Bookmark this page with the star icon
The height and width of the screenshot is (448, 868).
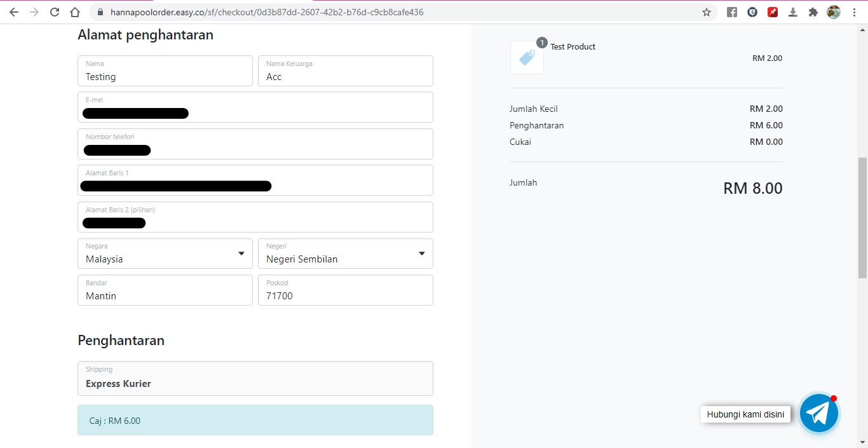[x=706, y=12]
